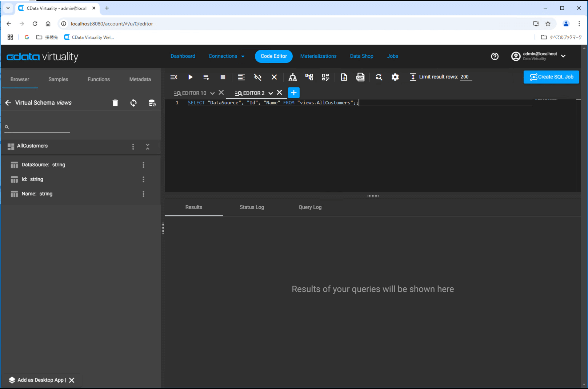The image size is (588, 389).
Task: Select the DataSource: string column
Action: (x=43, y=165)
